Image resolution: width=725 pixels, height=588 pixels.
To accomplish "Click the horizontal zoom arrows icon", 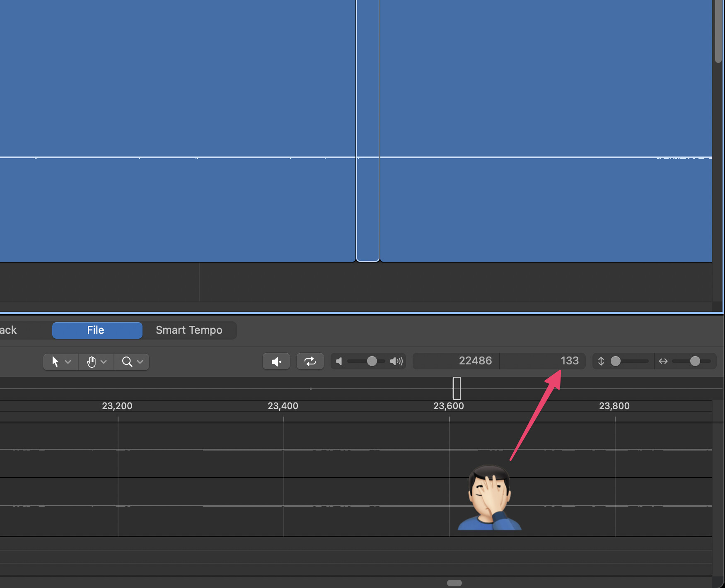I will pyautogui.click(x=663, y=361).
